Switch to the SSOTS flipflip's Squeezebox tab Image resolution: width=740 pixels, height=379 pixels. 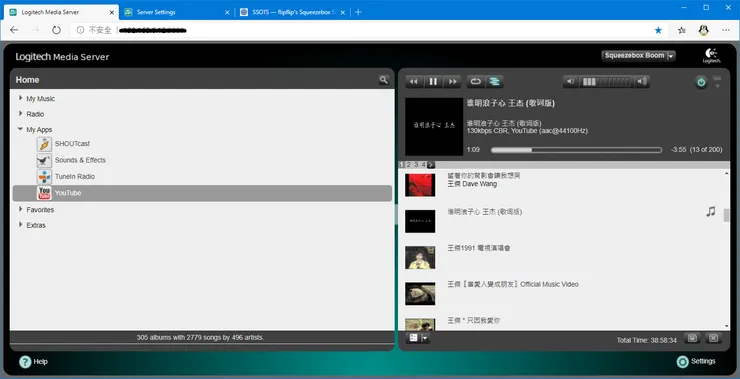(293, 12)
